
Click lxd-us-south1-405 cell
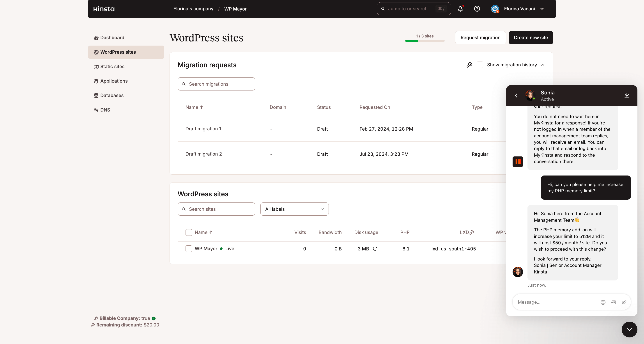(453, 249)
